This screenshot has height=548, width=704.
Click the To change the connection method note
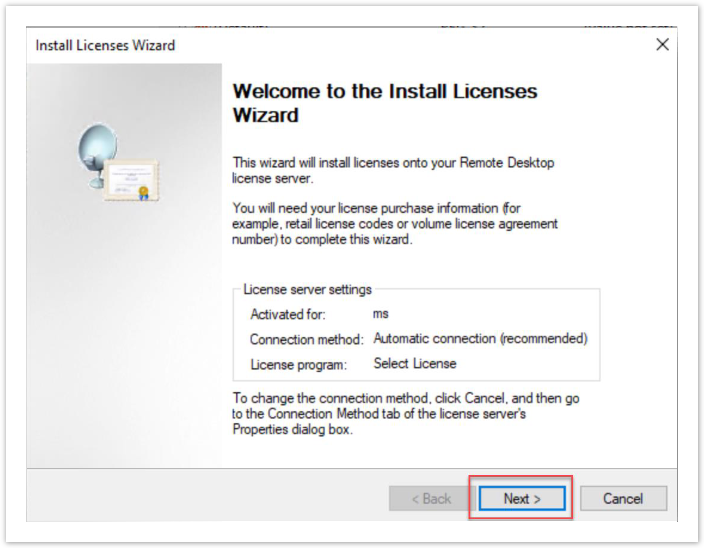point(405,413)
